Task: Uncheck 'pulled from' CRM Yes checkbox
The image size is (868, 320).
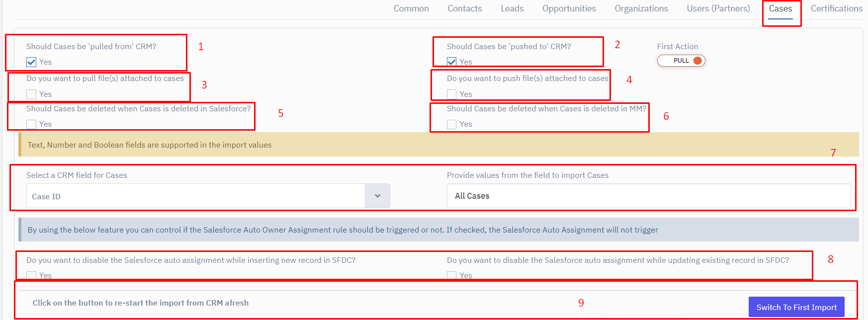Action: pos(31,62)
